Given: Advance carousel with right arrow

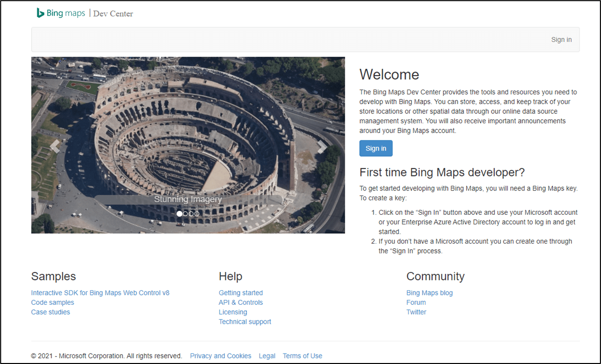Looking at the screenshot, I should click(x=322, y=146).
